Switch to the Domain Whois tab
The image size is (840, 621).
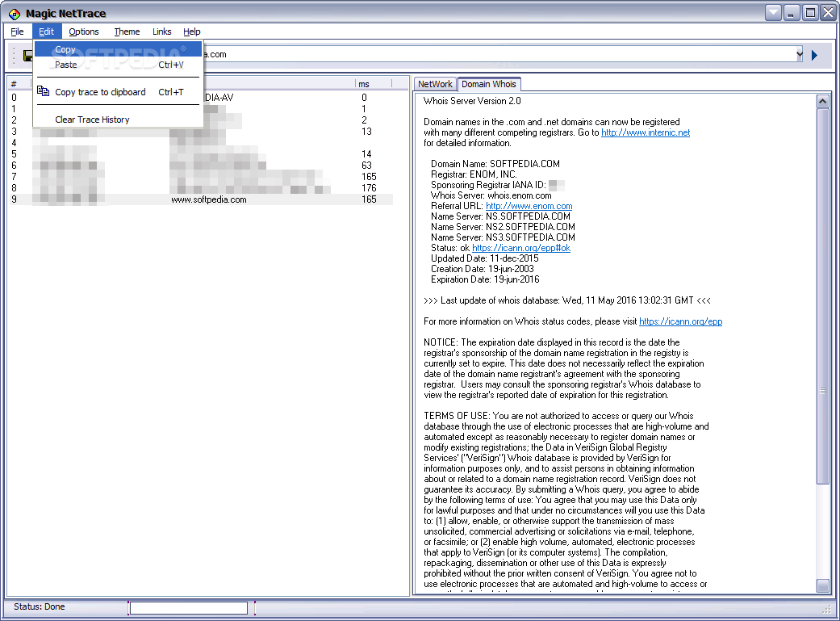[x=488, y=84]
